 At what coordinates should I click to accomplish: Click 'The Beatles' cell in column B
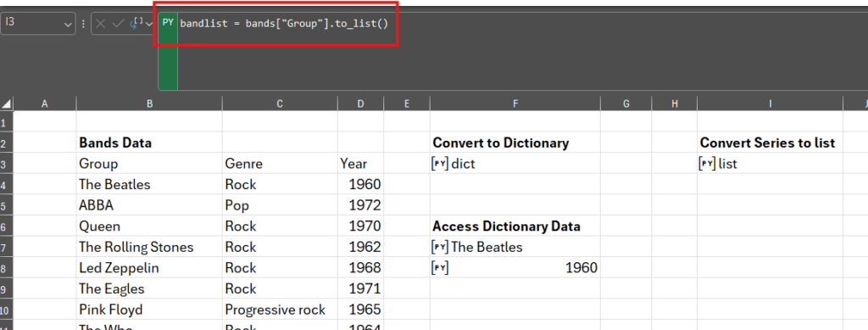click(x=149, y=184)
